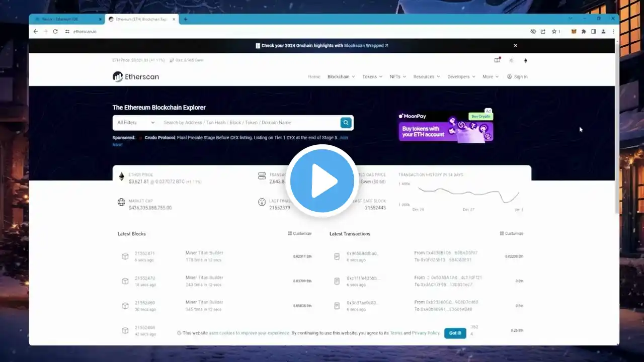Open site information icon beside etherscan.io
The width and height of the screenshot is (644, 362).
67,31
